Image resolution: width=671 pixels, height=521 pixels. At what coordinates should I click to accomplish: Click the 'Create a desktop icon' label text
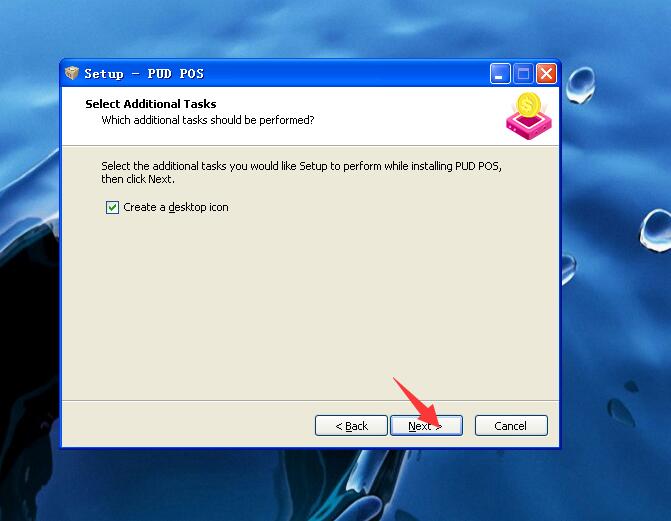coord(176,207)
